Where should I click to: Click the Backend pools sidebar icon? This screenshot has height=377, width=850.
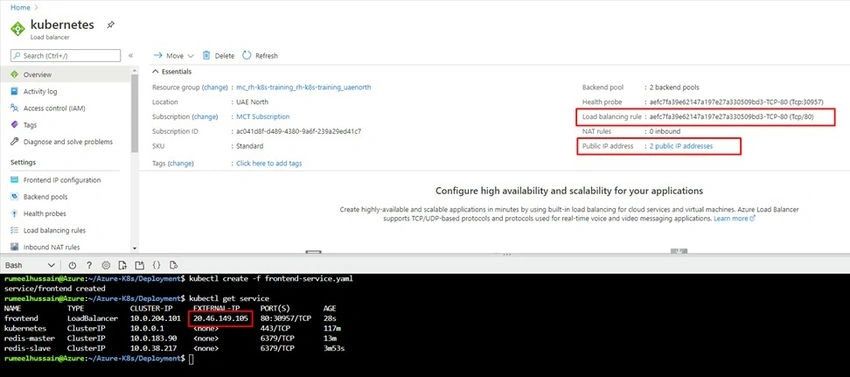(15, 196)
